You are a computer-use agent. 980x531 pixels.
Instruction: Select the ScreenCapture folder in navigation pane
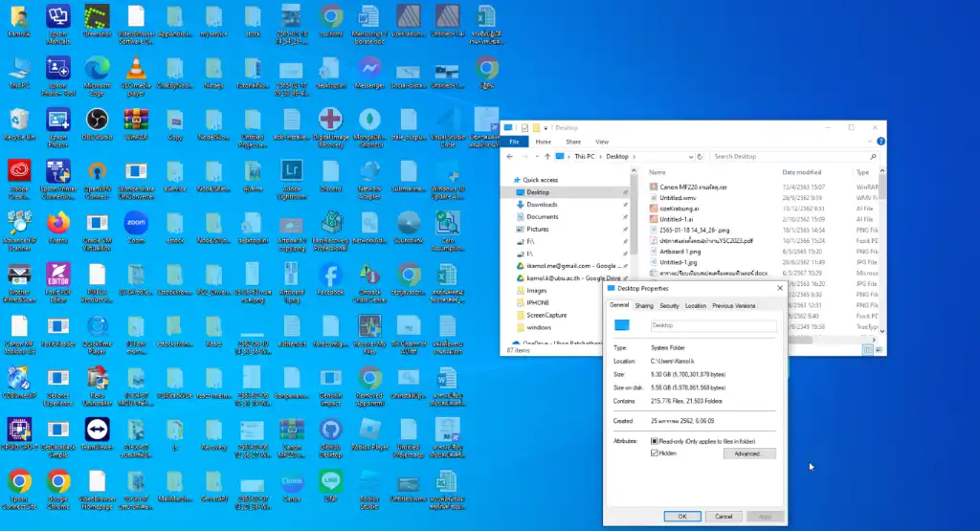point(546,315)
